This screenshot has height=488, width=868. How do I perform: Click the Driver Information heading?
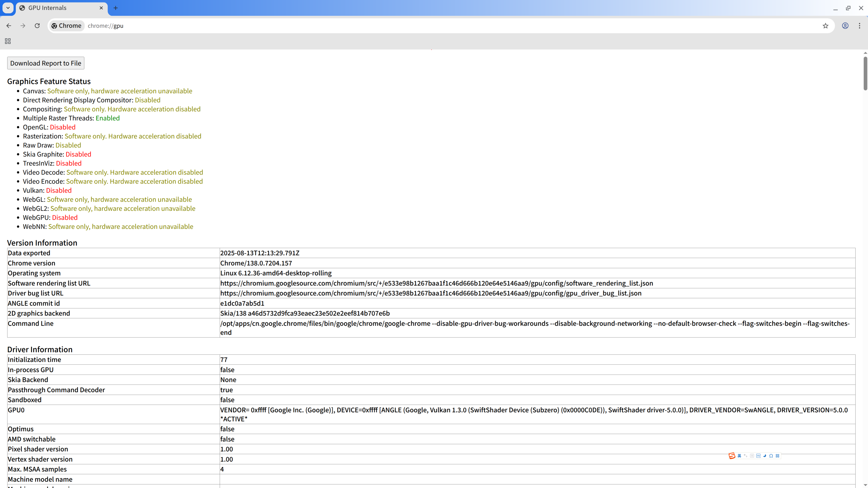point(40,349)
